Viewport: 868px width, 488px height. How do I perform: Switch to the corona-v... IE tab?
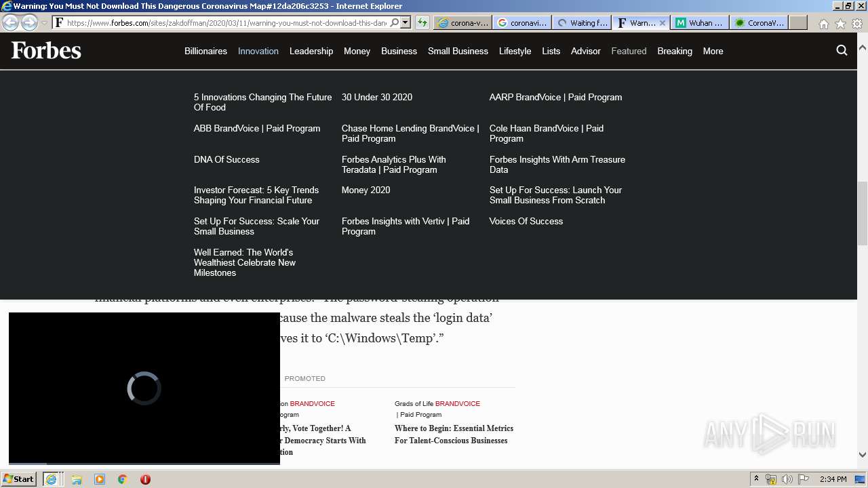(x=462, y=22)
